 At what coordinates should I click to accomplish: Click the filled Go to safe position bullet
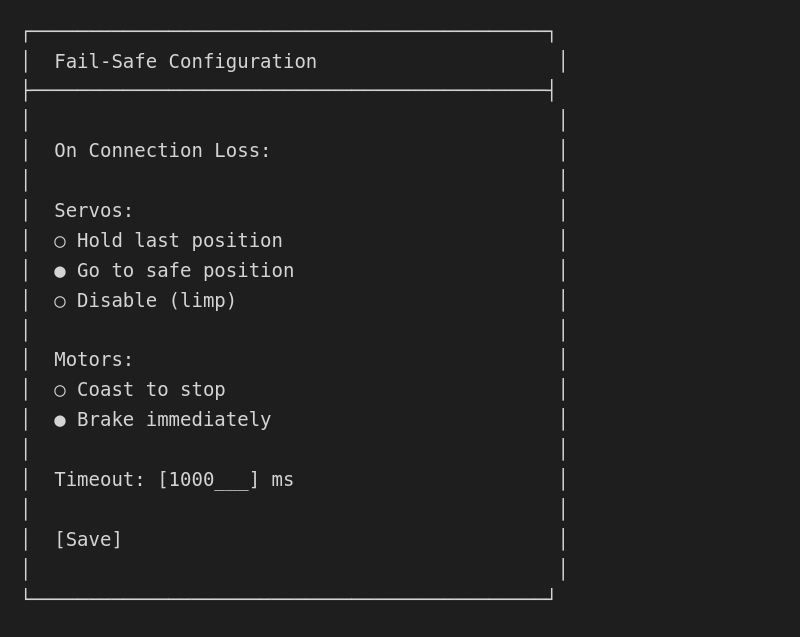click(59, 270)
